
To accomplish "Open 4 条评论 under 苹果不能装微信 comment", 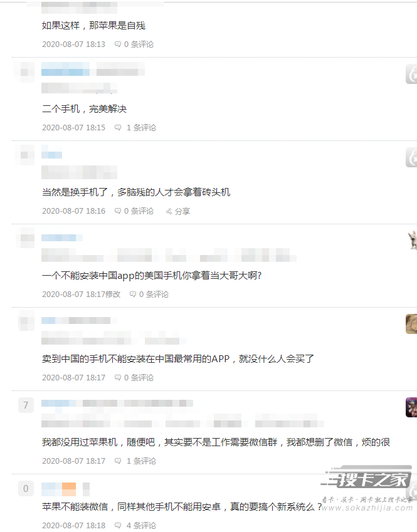I will point(141,526).
